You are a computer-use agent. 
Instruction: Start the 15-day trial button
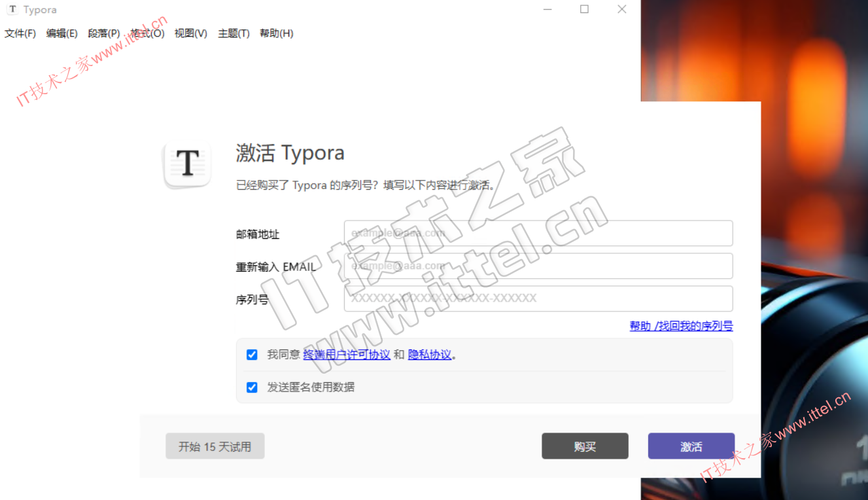click(x=215, y=446)
